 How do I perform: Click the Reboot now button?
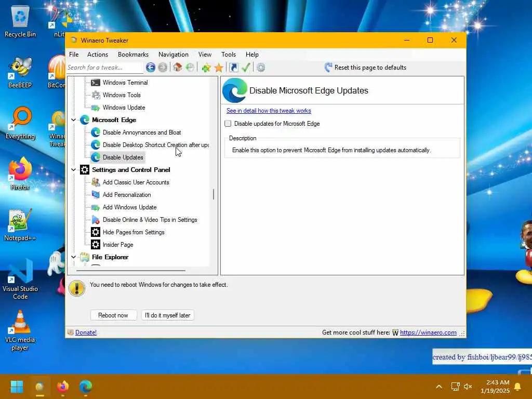pos(113,315)
